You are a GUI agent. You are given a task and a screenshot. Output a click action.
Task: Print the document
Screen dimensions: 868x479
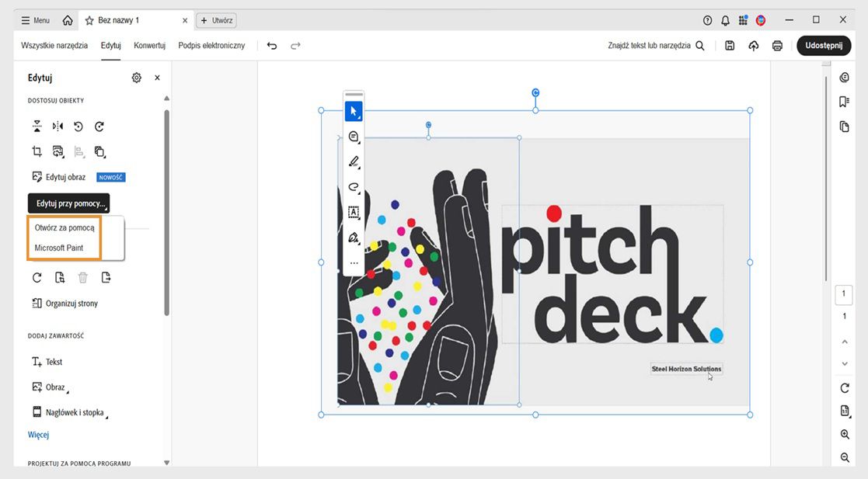tap(777, 46)
